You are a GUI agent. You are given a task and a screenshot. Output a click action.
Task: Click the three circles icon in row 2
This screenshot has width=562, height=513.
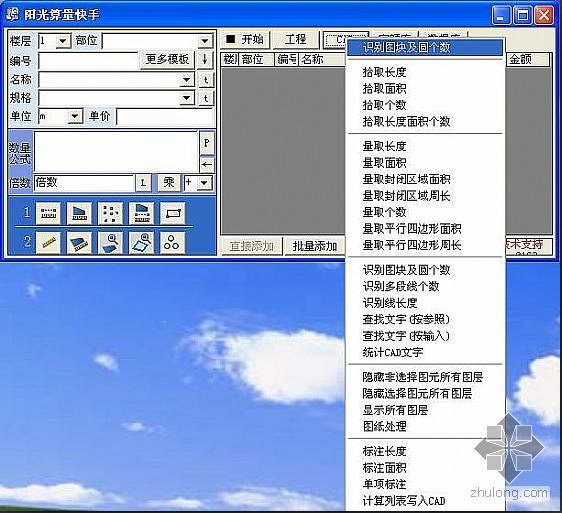coord(173,243)
